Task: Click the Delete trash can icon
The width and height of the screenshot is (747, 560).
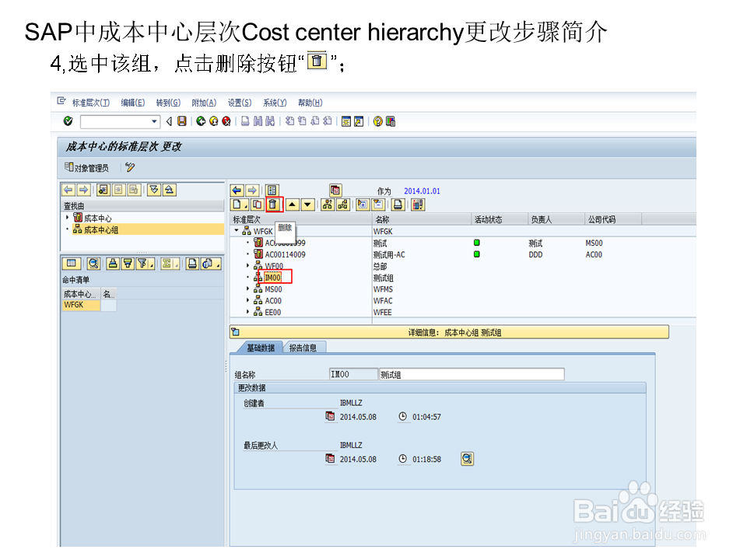Action: tap(272, 205)
